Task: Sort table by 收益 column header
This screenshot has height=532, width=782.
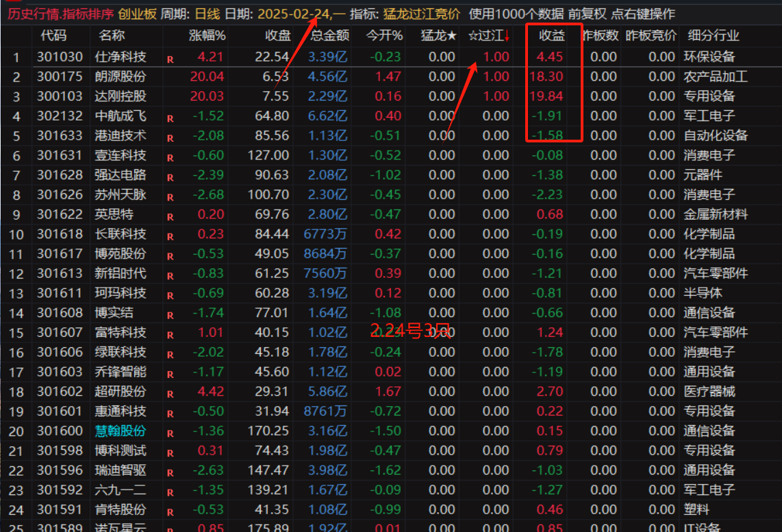Action: pos(551,36)
